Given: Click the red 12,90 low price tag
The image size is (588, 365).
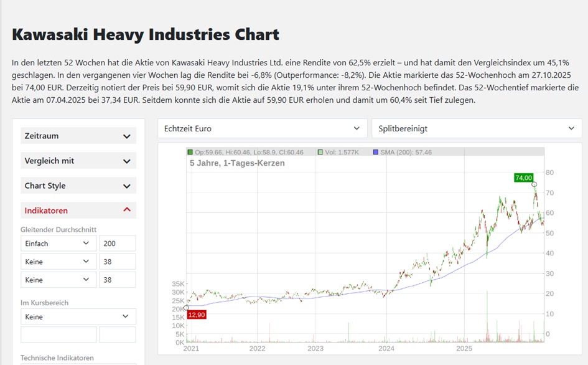Looking at the screenshot, I should coord(196,315).
